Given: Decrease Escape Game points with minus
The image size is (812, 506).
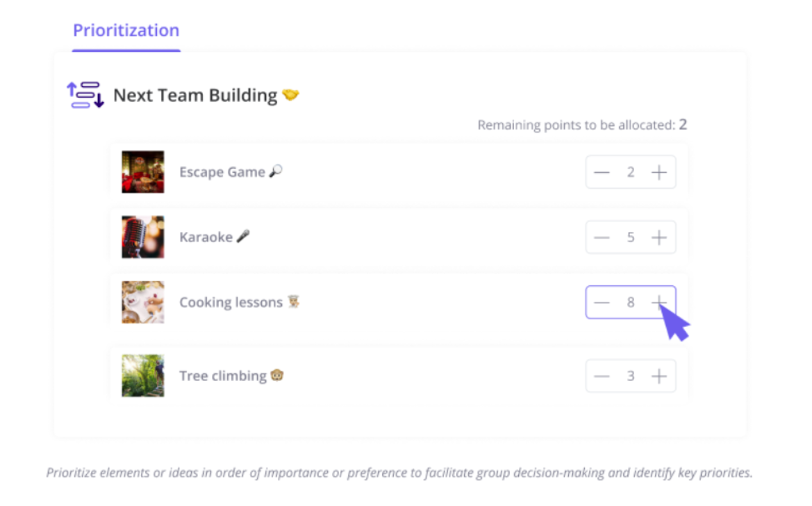Looking at the screenshot, I should [602, 172].
